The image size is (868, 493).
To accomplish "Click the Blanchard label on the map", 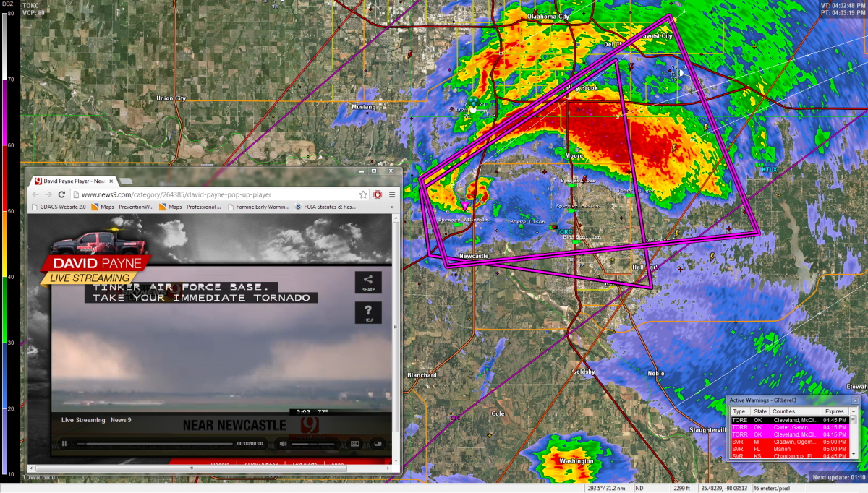I will (x=422, y=375).
